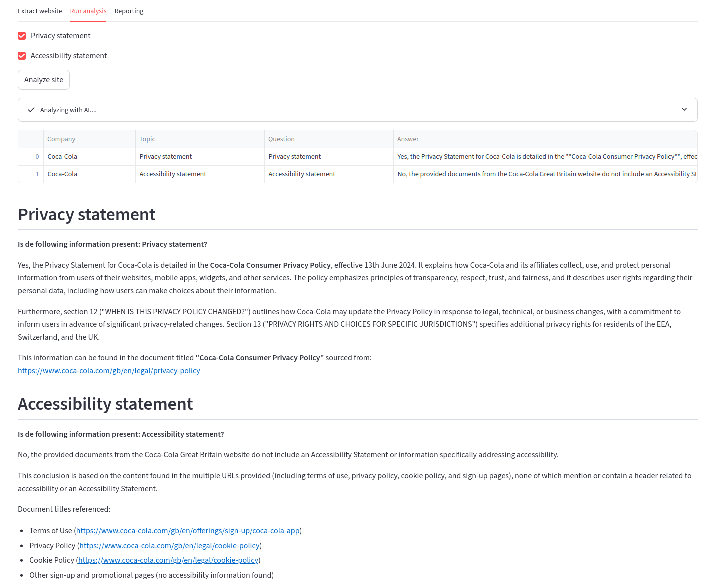
Task: Sort by the Question column header
Action: point(329,139)
